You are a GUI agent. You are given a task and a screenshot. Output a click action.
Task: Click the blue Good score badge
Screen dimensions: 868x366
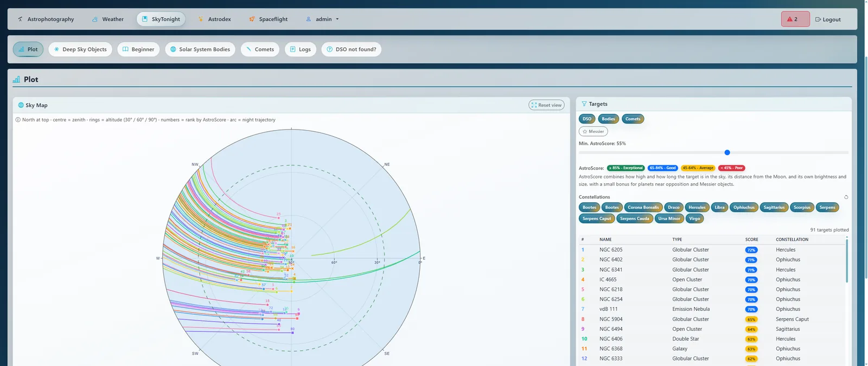[662, 168]
